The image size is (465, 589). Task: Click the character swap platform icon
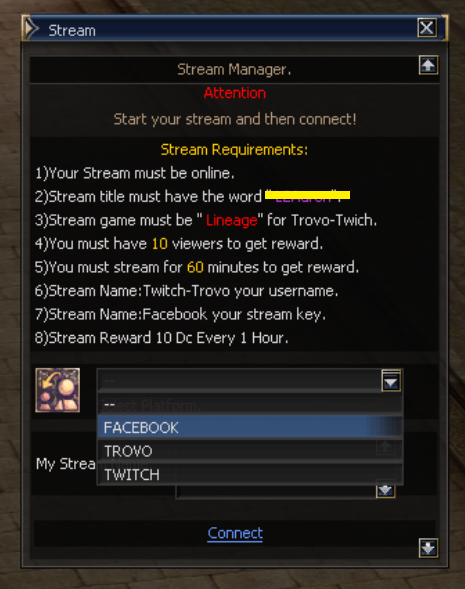tap(57, 390)
